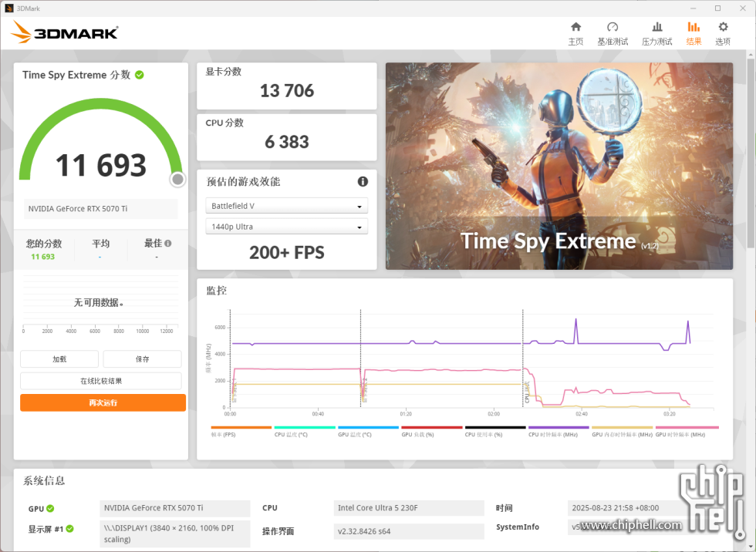Click the orange 再次运行 (run again) button

[x=103, y=402]
